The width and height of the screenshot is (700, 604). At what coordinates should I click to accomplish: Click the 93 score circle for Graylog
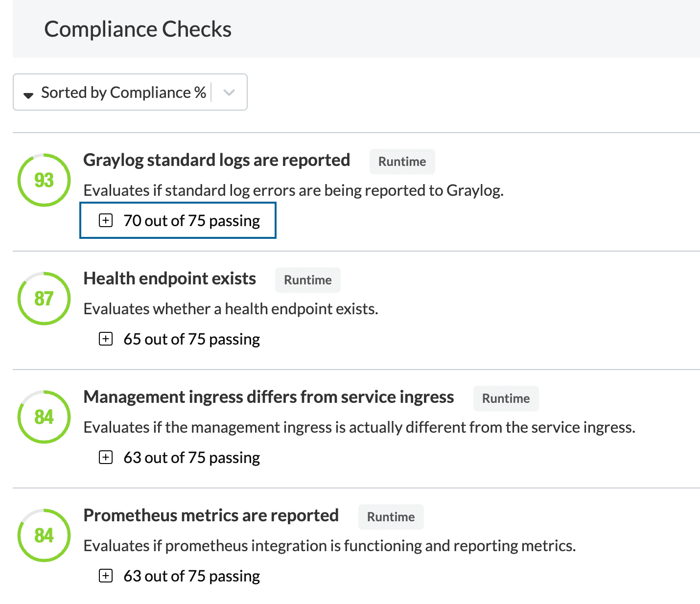[x=44, y=180]
